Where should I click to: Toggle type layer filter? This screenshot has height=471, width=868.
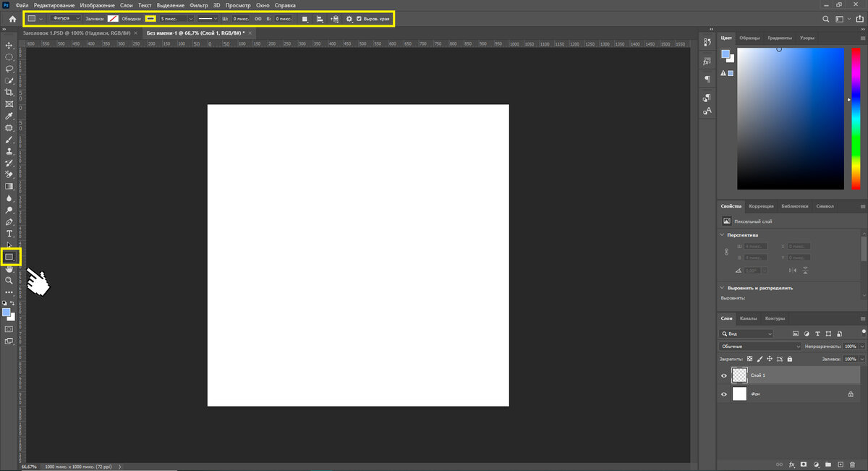coord(817,334)
